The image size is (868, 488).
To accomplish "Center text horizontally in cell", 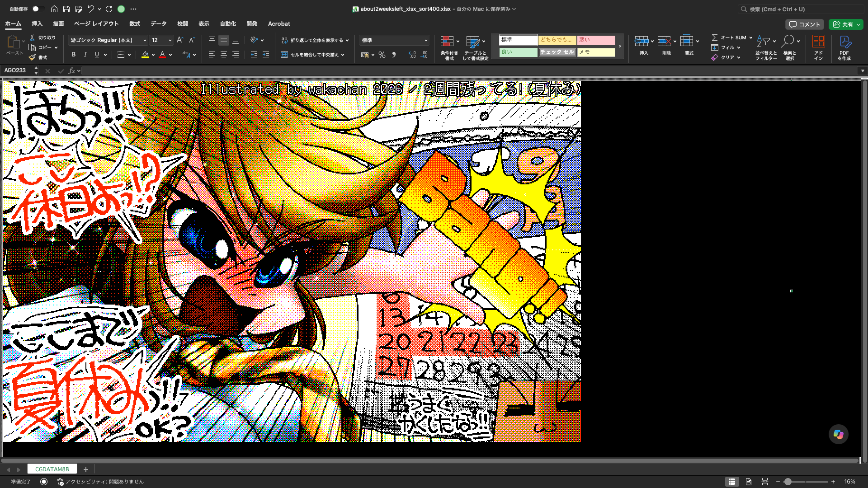I will 224,55.
